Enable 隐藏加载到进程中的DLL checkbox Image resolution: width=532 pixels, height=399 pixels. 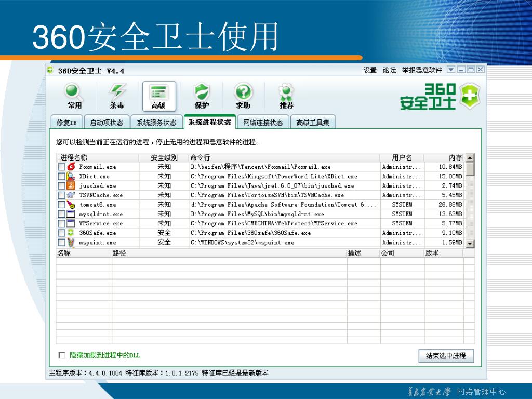62,355
